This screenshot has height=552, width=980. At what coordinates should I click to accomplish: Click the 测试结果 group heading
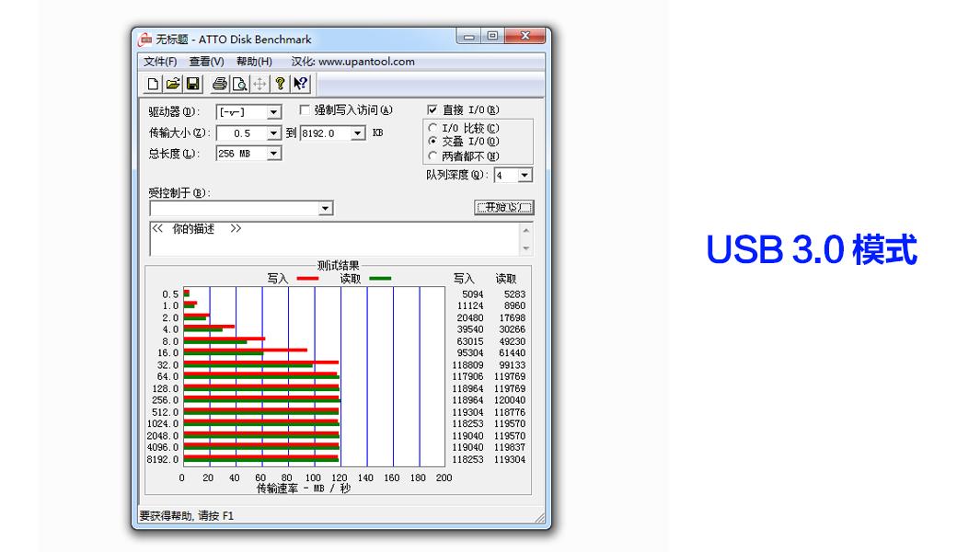(x=338, y=266)
